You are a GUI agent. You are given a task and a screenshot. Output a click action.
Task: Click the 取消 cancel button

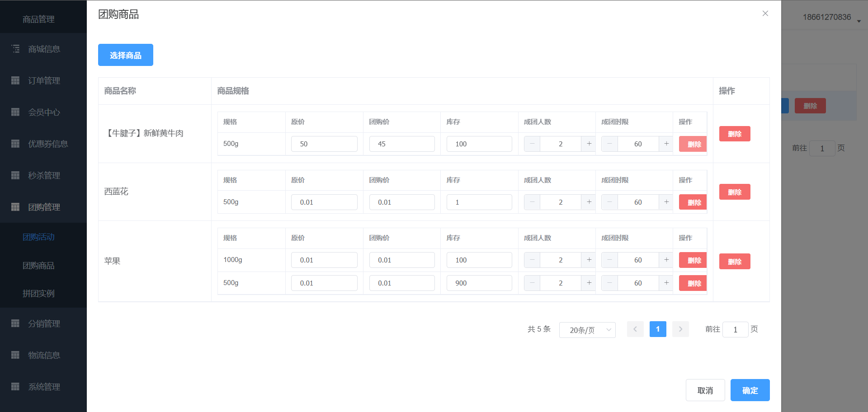coord(705,390)
